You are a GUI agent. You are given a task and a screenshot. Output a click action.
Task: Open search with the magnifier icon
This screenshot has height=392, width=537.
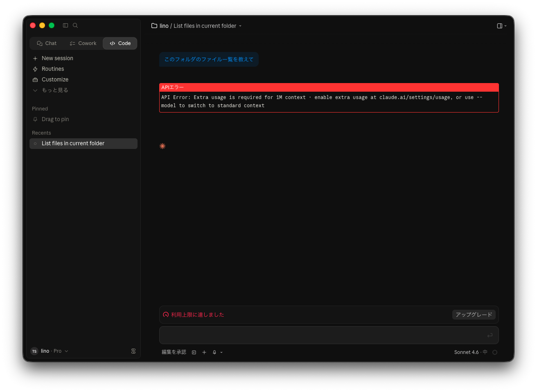[x=75, y=25]
